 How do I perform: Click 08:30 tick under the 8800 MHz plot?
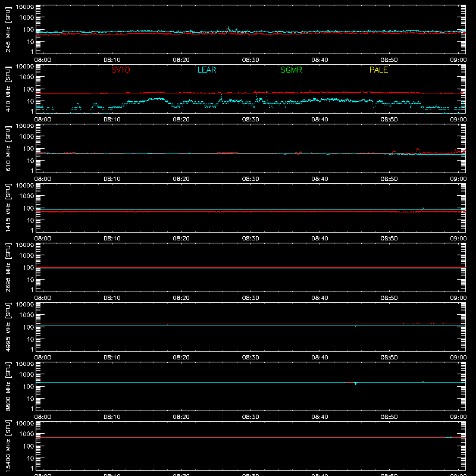pos(250,417)
